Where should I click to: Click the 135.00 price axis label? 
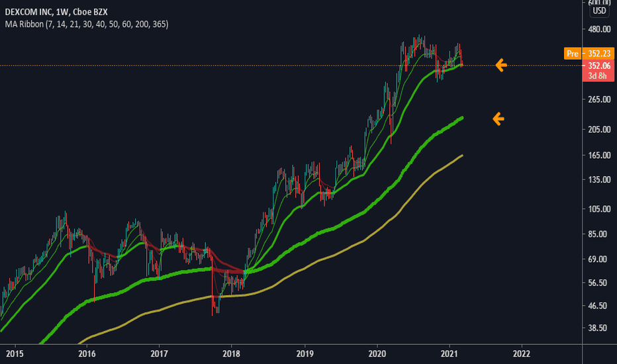599,180
